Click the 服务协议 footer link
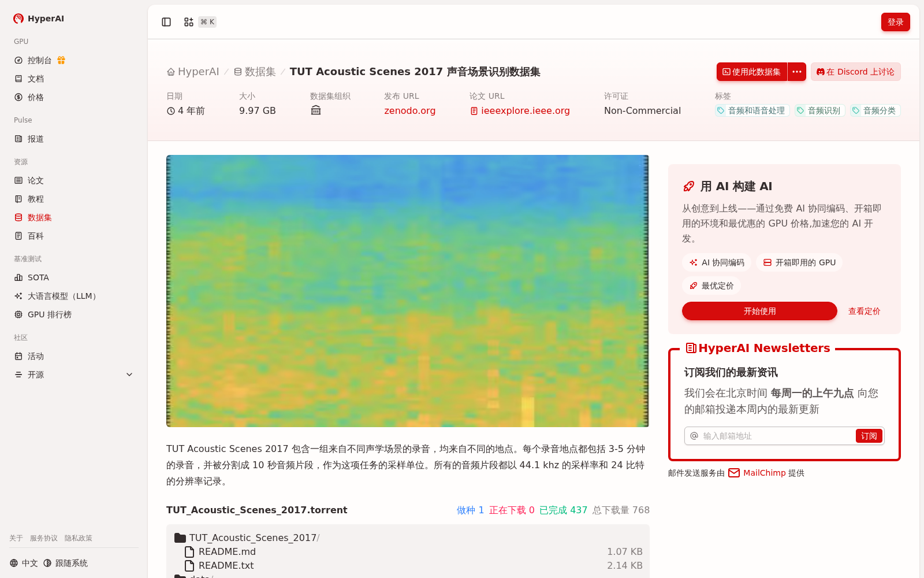Viewport: 924px width, 578px height. [44, 538]
